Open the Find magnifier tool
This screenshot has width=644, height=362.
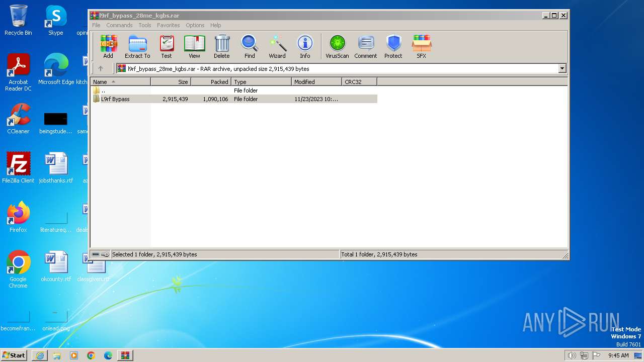[250, 47]
